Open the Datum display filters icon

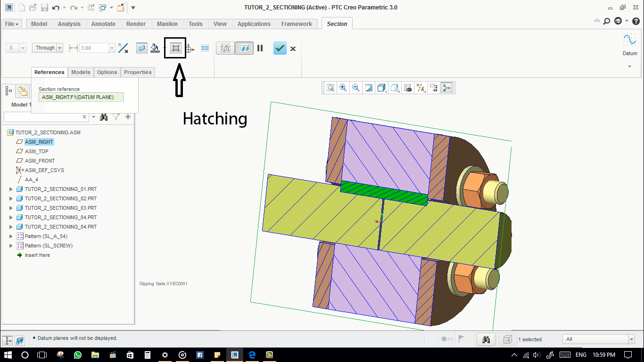point(421,88)
